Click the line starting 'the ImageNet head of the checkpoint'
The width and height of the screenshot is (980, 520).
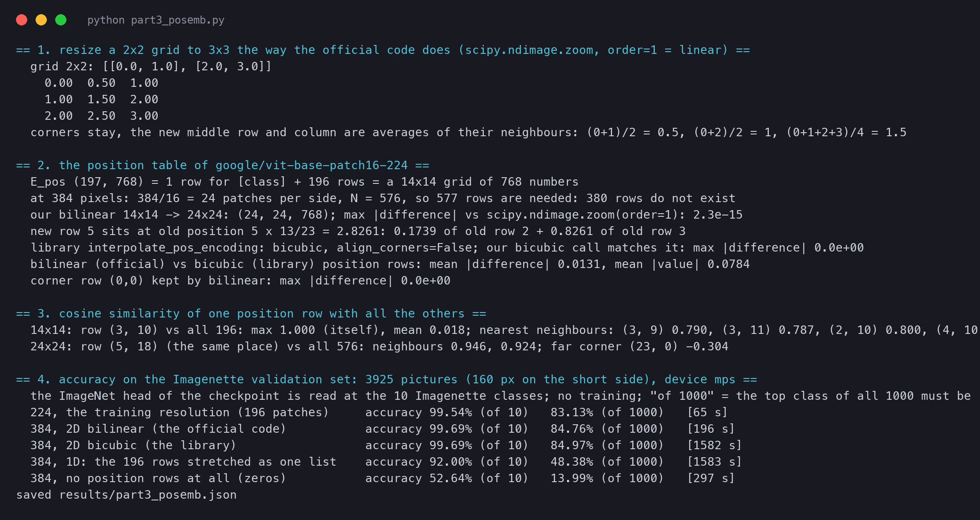click(x=501, y=396)
